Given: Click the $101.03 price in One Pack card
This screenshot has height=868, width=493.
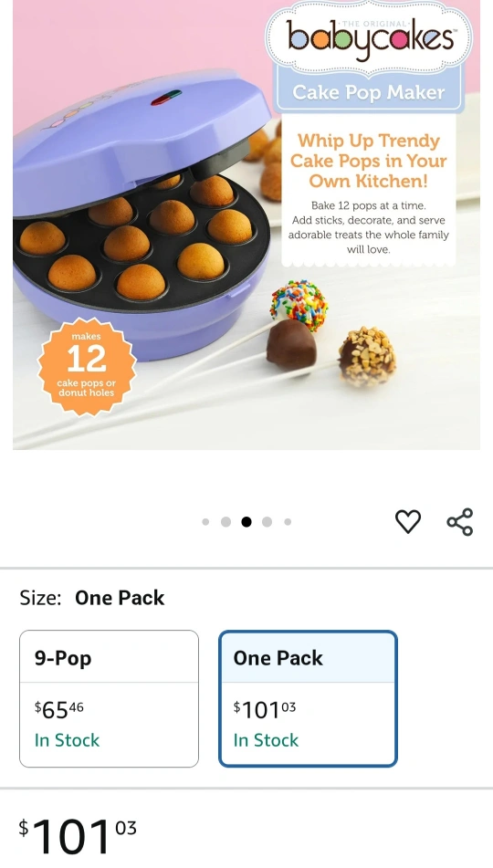Looking at the screenshot, I should pyautogui.click(x=265, y=709).
